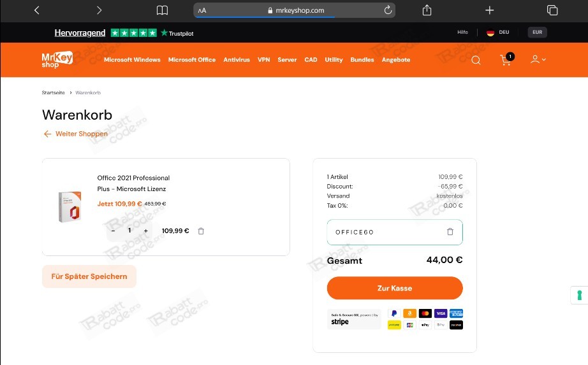Remove the OFFICE60 coupon via trash icon
Viewport: 588px width, 365px height.
[450, 232]
